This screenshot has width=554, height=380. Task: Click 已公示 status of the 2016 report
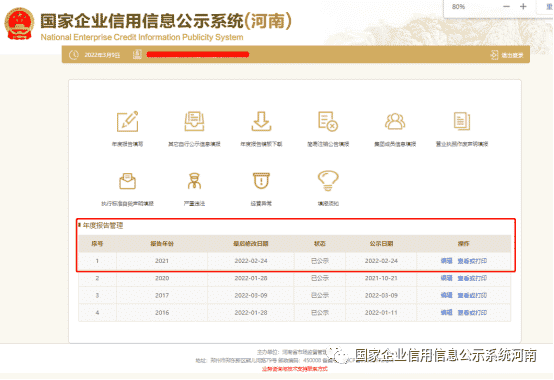tap(320, 313)
